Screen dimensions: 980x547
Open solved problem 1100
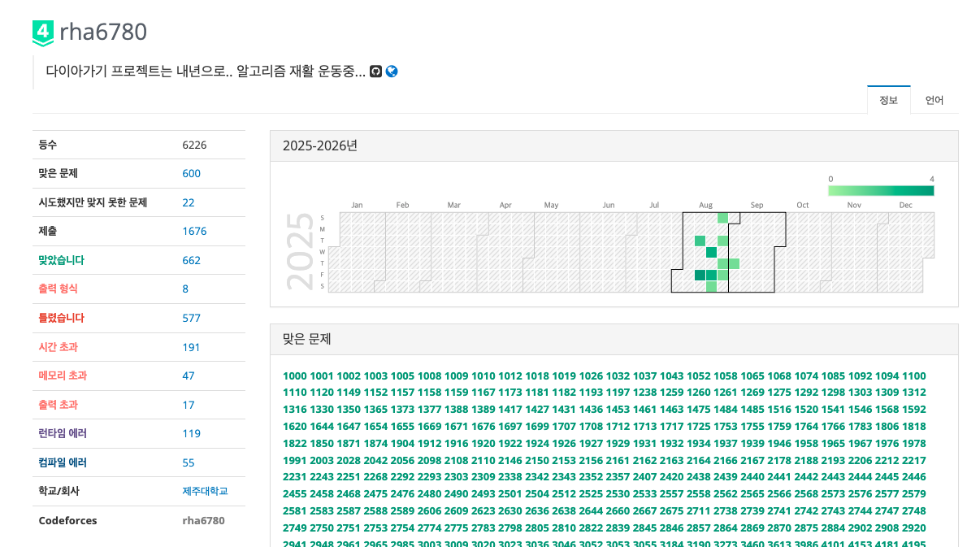coord(913,376)
